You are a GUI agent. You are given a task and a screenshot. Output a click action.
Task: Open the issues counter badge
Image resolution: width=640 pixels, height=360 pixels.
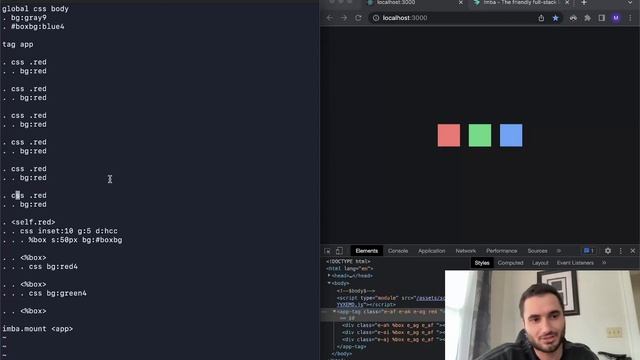pos(588,251)
